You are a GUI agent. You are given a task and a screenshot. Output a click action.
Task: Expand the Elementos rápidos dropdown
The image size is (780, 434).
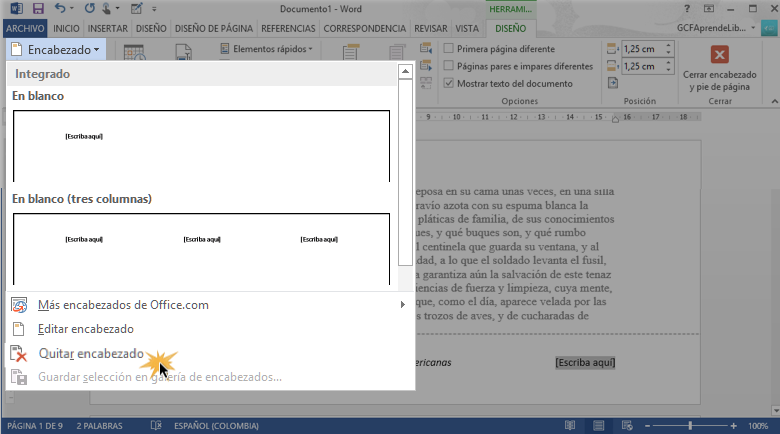tap(266, 48)
